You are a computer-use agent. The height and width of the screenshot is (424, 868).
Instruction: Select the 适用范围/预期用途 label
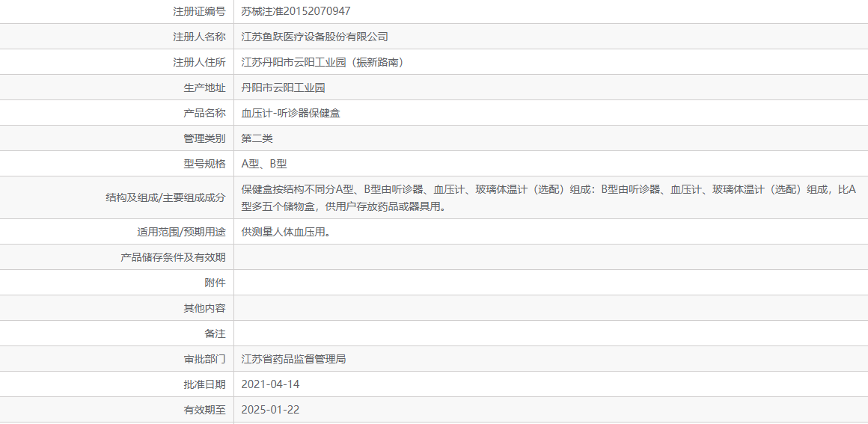tap(182, 232)
